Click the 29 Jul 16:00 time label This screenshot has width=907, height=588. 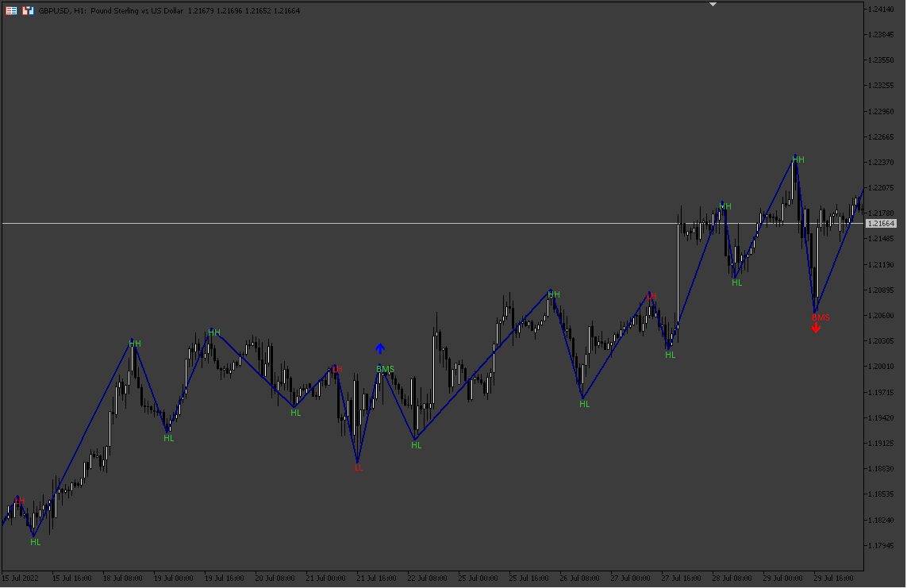tap(833, 578)
